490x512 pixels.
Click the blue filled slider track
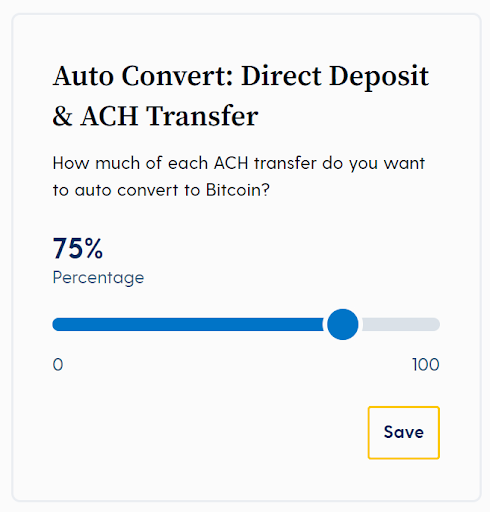coord(188,324)
